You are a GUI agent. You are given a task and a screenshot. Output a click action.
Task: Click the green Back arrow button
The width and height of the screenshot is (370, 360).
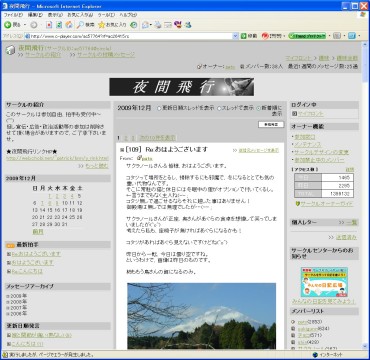pyautogui.click(x=7, y=25)
